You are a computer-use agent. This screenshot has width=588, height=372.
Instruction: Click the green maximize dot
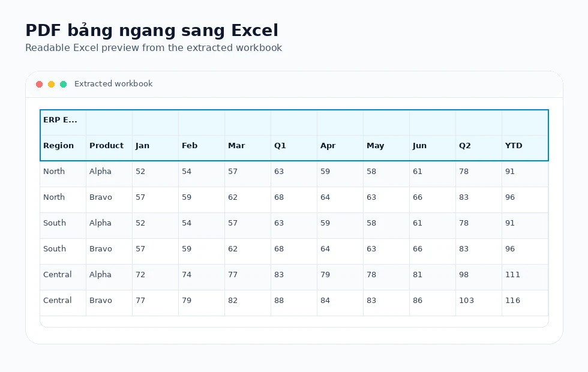click(64, 84)
